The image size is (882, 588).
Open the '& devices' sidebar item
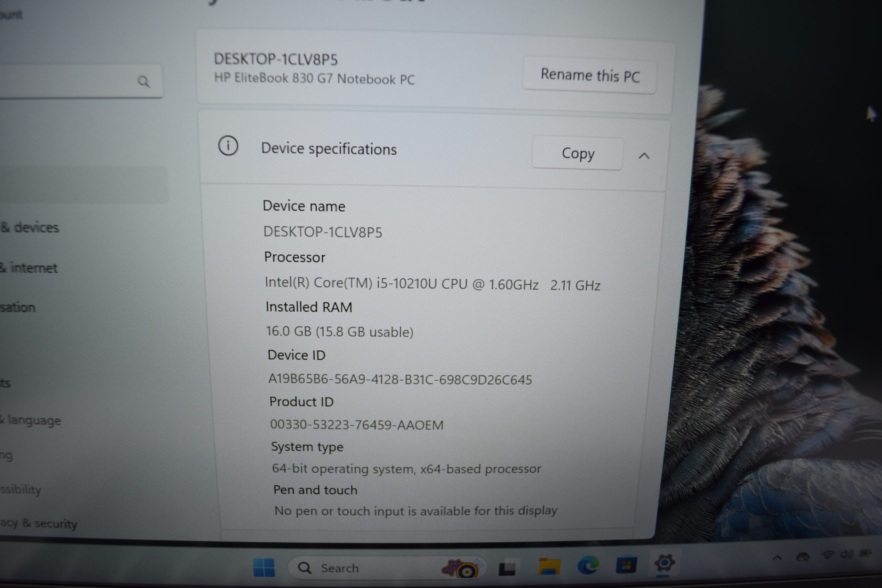(x=29, y=227)
